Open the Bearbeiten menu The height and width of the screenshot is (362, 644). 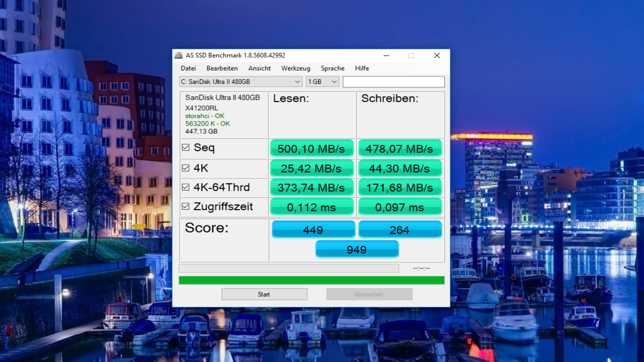(x=222, y=68)
